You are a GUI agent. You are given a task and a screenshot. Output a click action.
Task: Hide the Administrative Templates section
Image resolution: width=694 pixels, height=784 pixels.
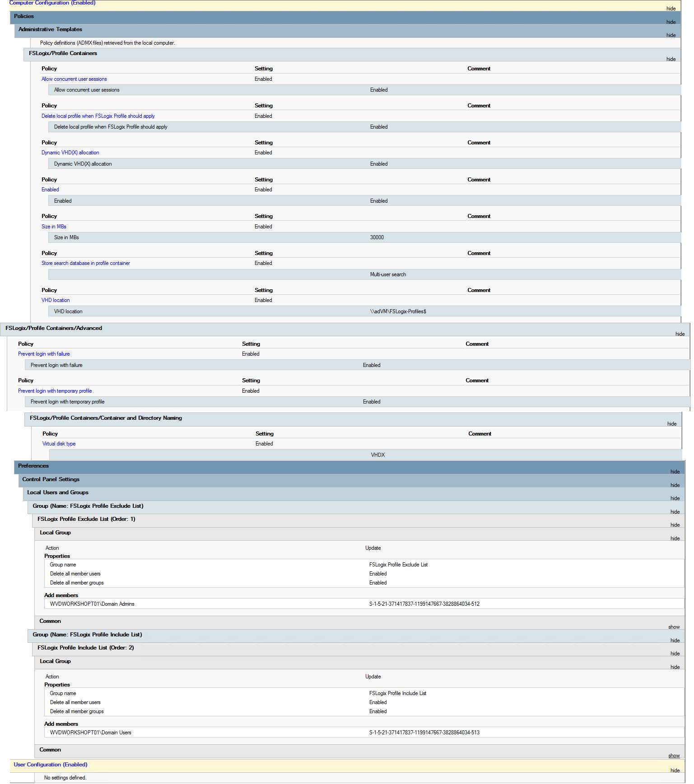[x=671, y=35]
